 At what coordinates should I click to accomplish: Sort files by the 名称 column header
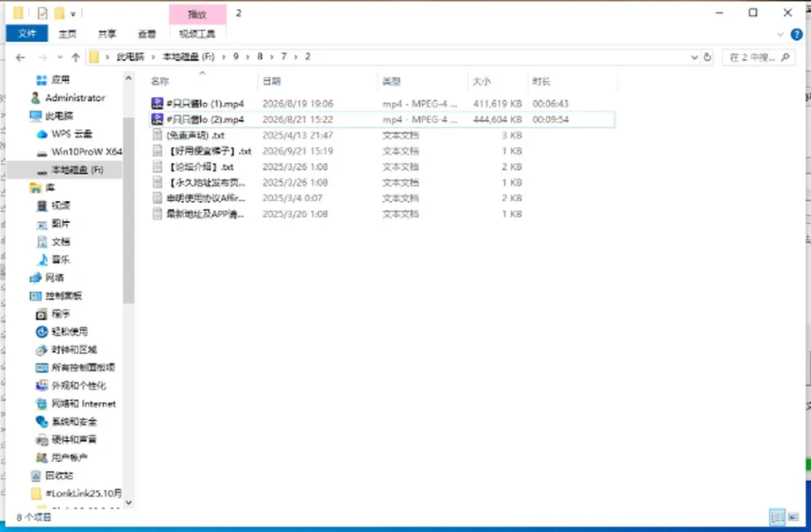click(160, 81)
